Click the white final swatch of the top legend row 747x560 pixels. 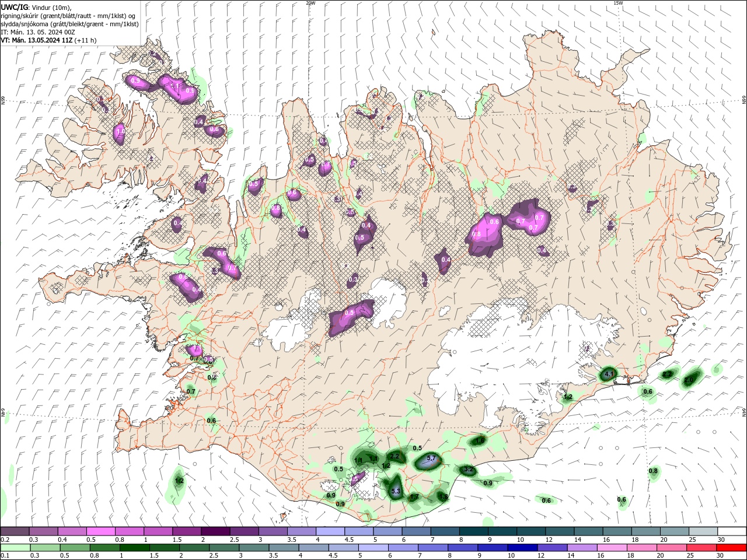click(732, 531)
